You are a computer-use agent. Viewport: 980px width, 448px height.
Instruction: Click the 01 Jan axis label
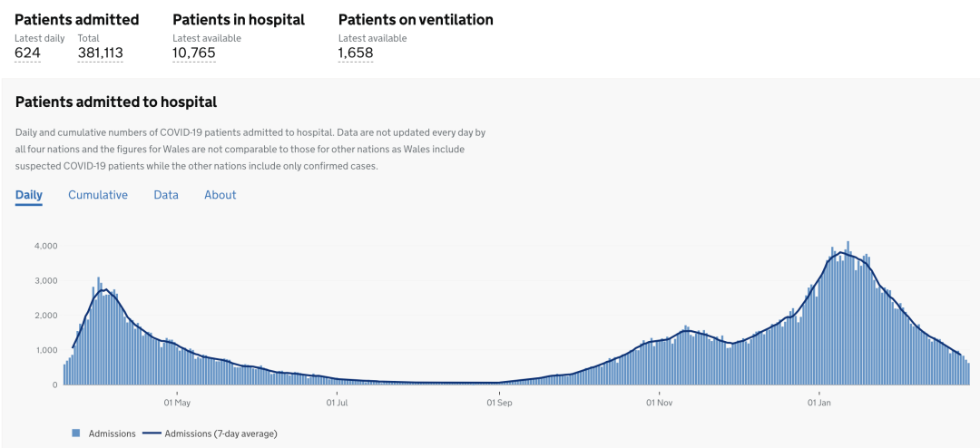click(818, 402)
